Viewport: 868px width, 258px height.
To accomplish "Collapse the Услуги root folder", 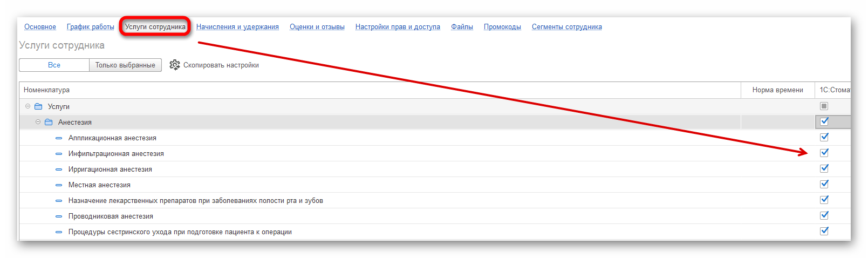I will [x=28, y=106].
